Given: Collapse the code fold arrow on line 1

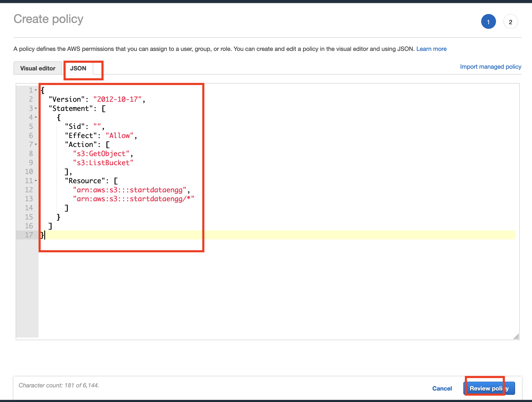Looking at the screenshot, I should point(36,90).
